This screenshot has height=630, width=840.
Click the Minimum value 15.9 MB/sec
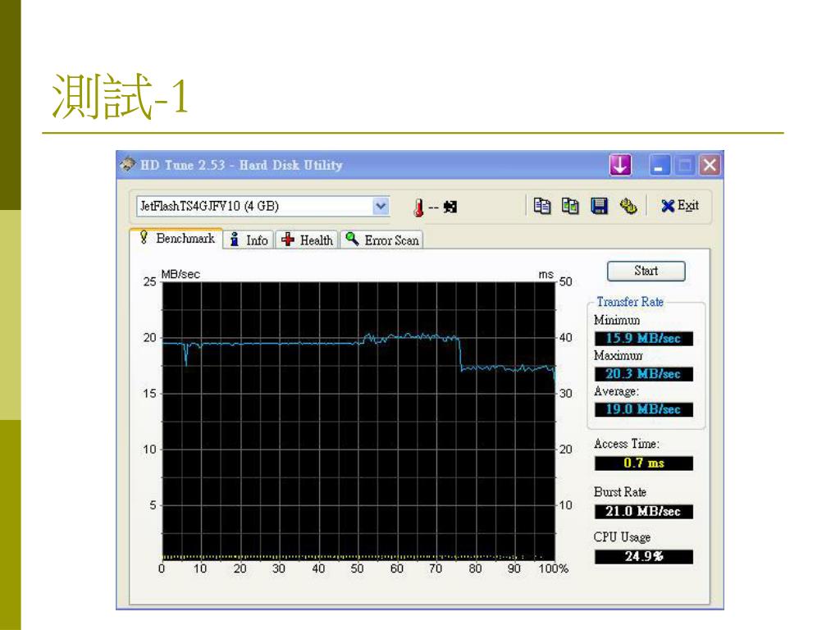point(643,339)
